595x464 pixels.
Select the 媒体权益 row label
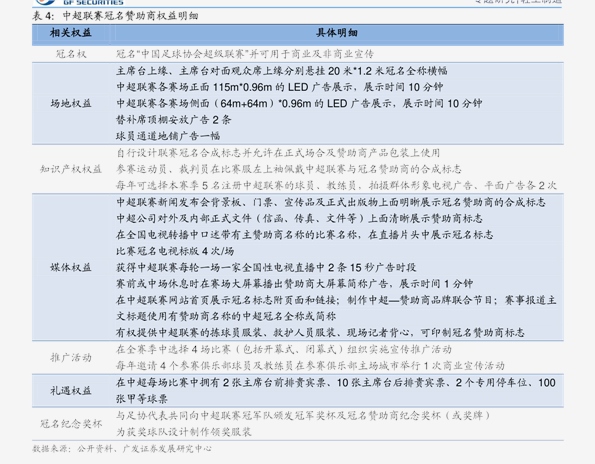tap(71, 267)
